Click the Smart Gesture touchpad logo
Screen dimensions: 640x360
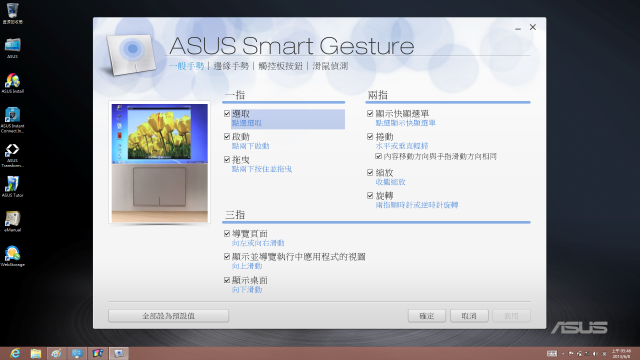[x=132, y=54]
